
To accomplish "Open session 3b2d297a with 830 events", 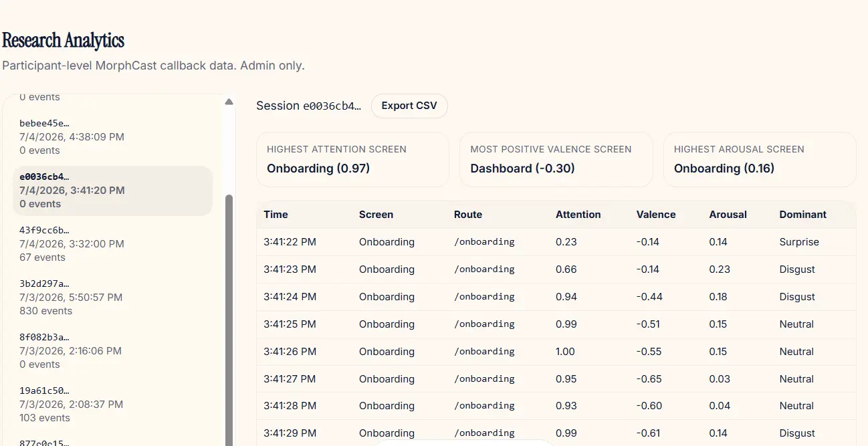I will tap(112, 298).
